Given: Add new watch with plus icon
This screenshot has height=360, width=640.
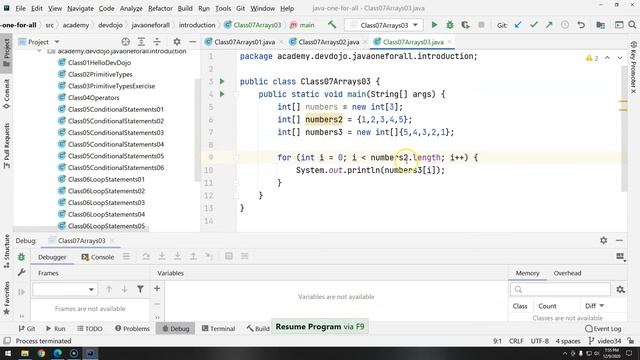Looking at the screenshot, I should (157, 289).
